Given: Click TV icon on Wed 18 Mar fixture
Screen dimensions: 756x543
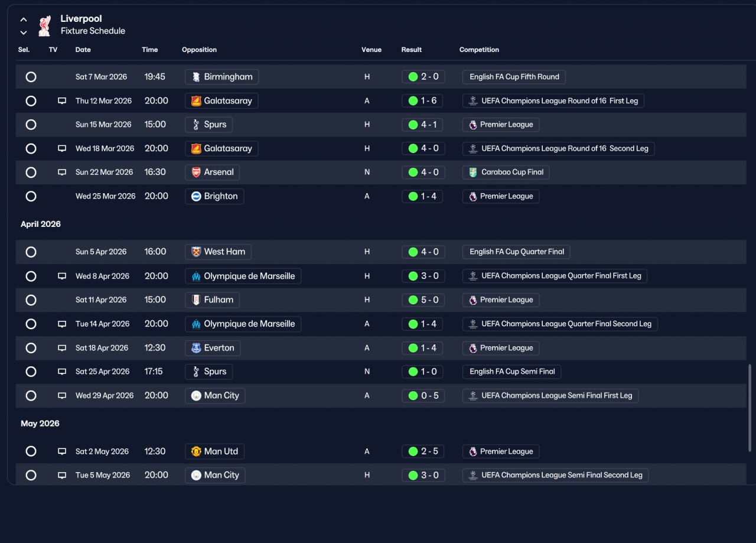Looking at the screenshot, I should (x=62, y=149).
